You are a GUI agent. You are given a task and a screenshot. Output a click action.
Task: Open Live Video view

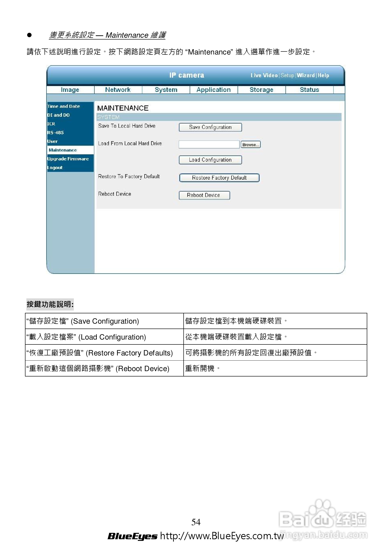(264, 76)
